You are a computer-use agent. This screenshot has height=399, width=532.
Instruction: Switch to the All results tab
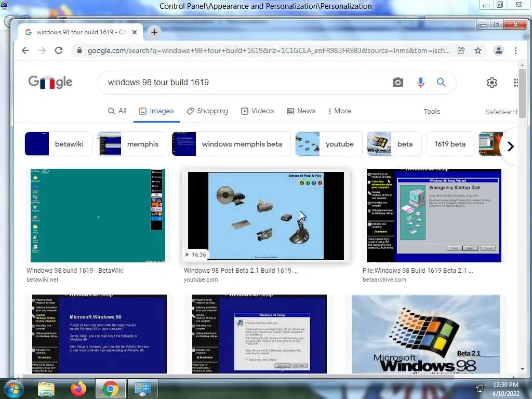coord(117,111)
